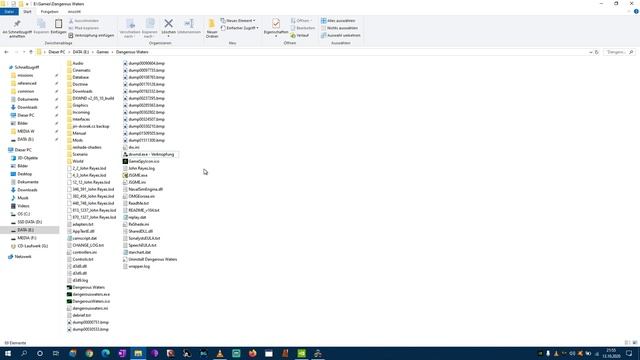Click Dieser PC in address breadcrumb

57,52
